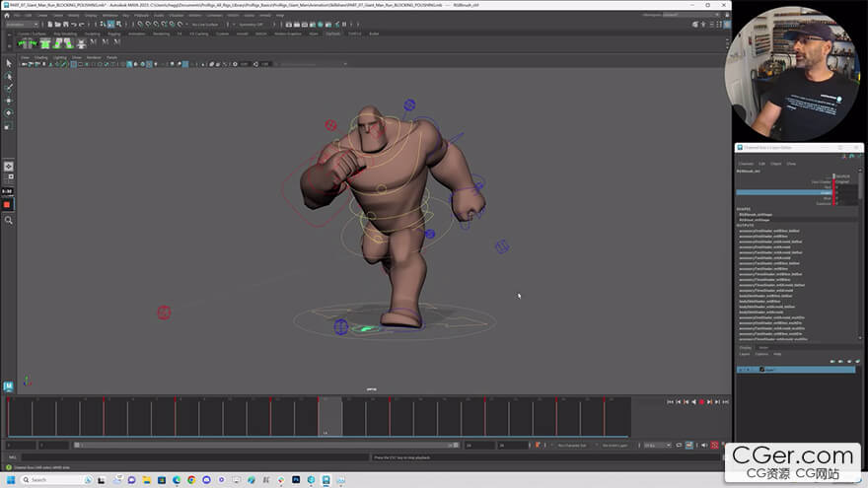Click the current frame marker on timeline

pyautogui.click(x=329, y=417)
